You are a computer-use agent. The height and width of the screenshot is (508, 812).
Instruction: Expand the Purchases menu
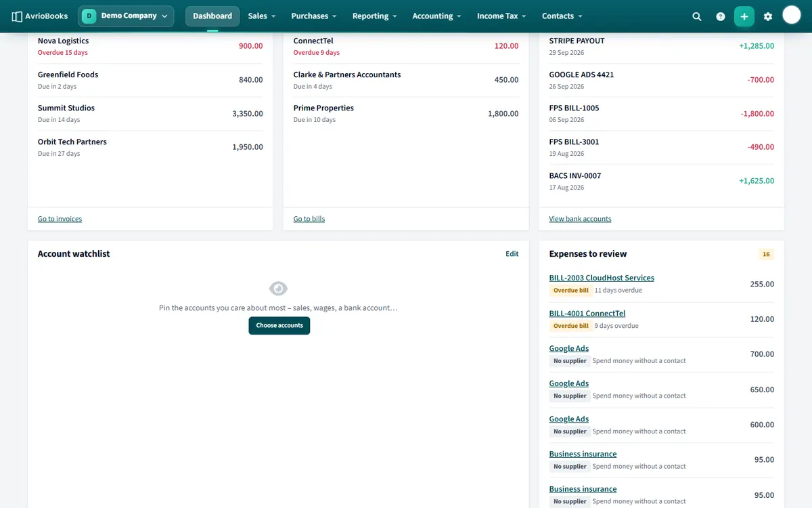coord(313,16)
